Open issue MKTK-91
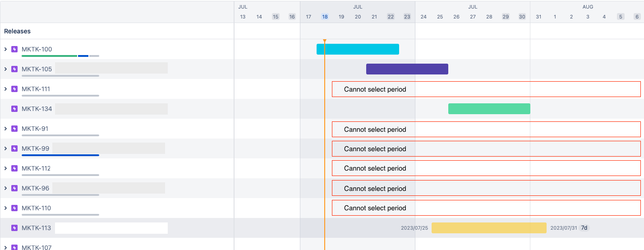Image resolution: width=644 pixels, height=250 pixels. (x=35, y=129)
